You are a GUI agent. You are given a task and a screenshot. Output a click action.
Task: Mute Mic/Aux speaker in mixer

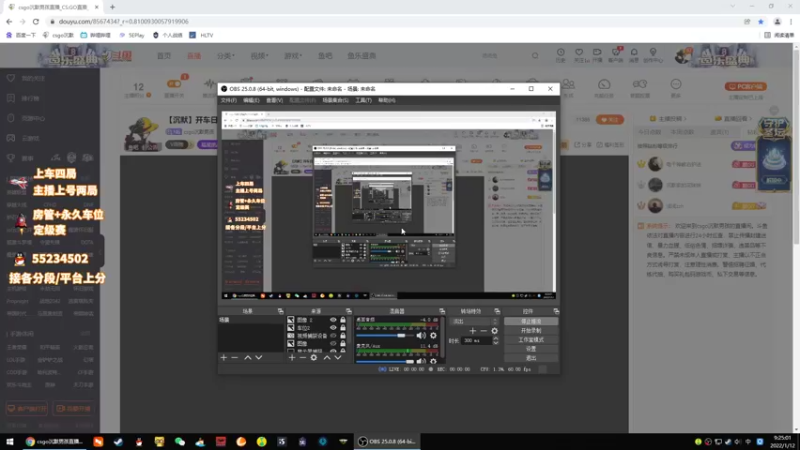pos(421,361)
